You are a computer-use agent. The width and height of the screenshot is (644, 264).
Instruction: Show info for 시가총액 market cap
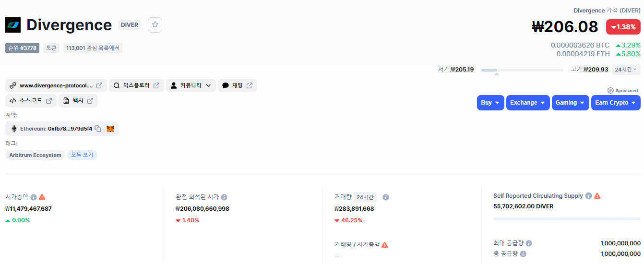click(x=34, y=197)
